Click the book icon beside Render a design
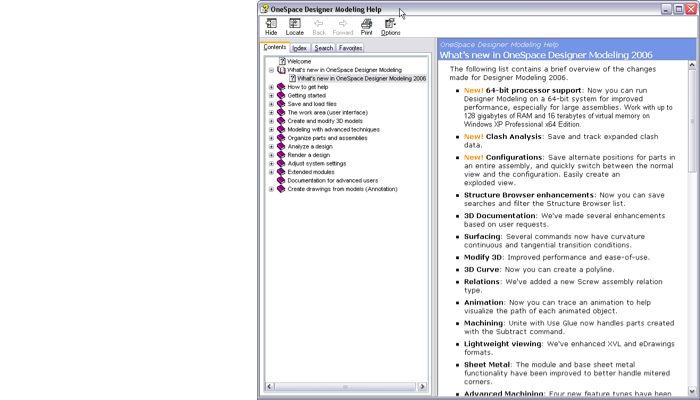Viewport: 700px width, 400px height. pyautogui.click(x=281, y=155)
